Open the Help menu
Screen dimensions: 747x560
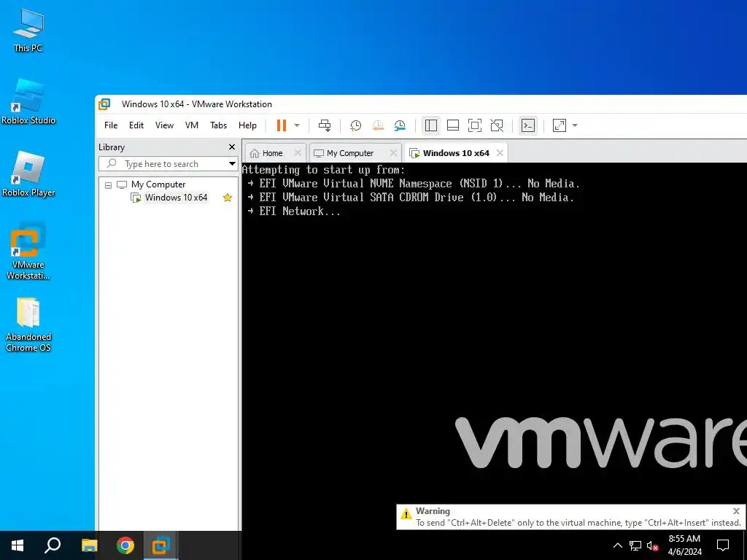(x=248, y=125)
